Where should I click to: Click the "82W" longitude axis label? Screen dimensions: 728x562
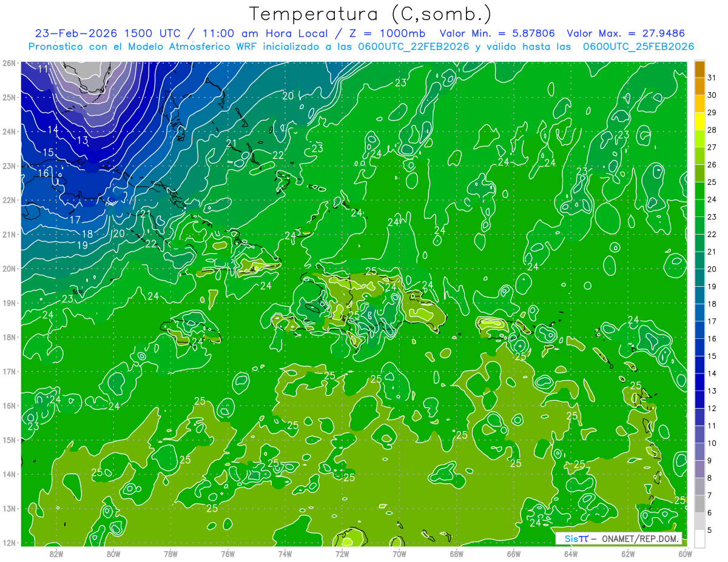[x=56, y=553]
